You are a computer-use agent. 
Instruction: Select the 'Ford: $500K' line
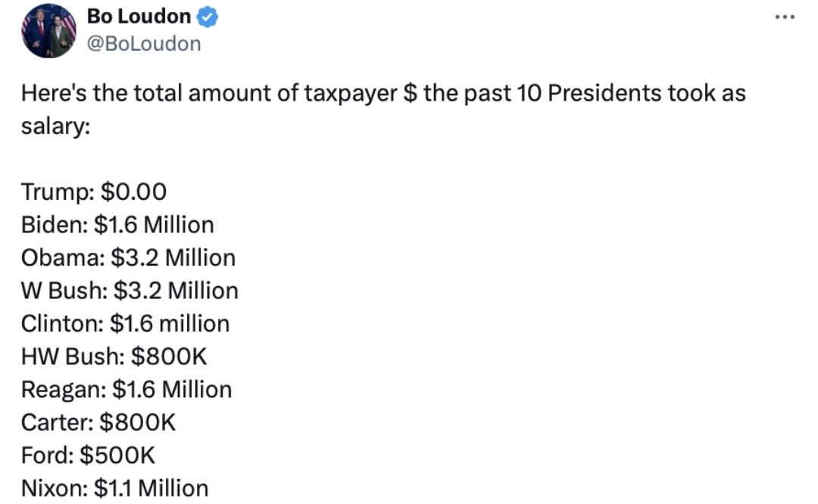(x=88, y=456)
